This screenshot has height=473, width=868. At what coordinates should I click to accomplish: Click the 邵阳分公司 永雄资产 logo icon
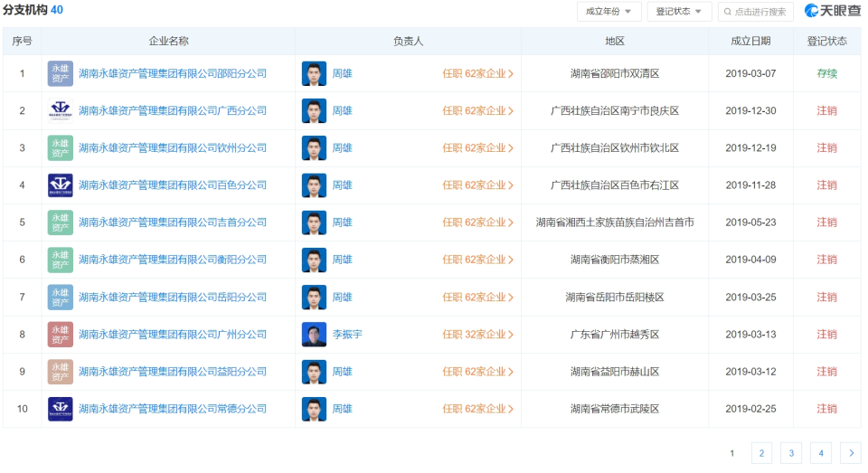61,73
